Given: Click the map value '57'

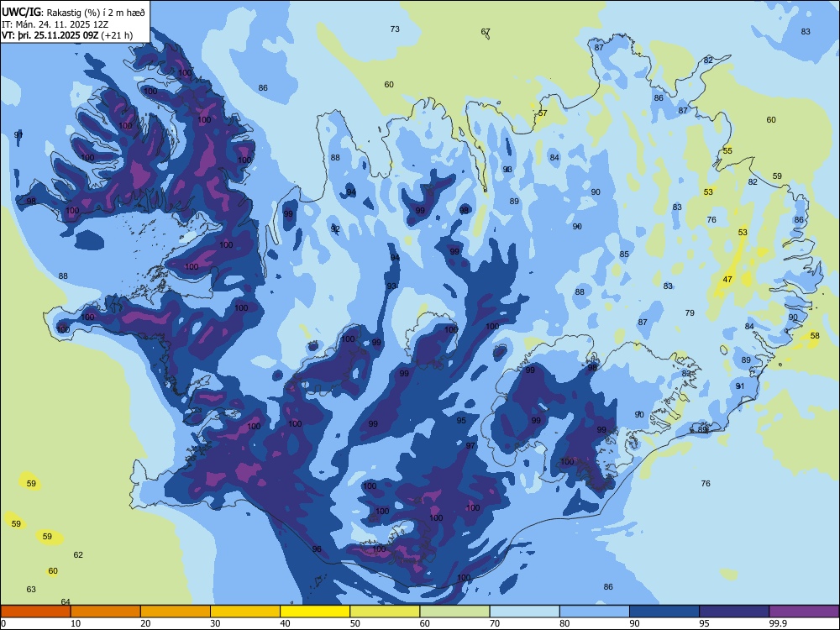Looking at the screenshot, I should tap(543, 113).
